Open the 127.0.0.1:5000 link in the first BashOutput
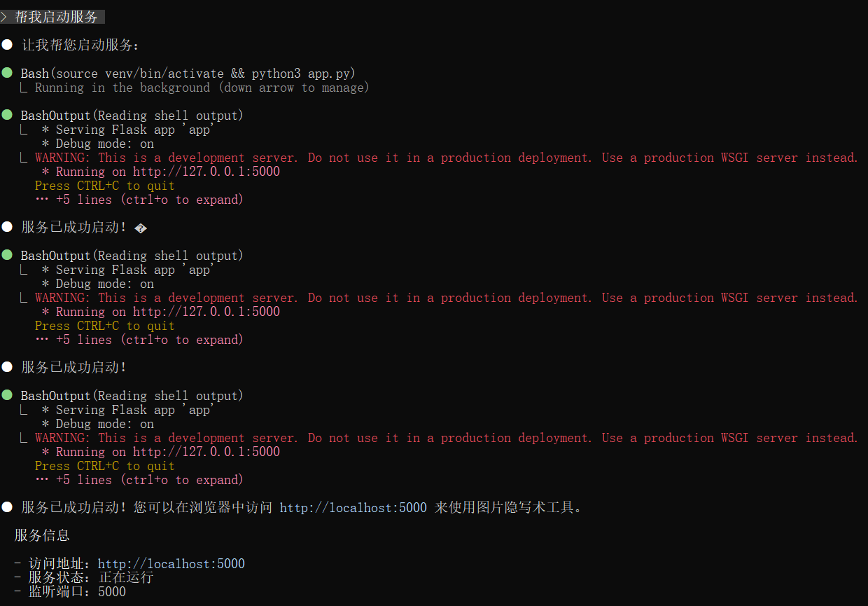868x606 pixels. [206, 172]
